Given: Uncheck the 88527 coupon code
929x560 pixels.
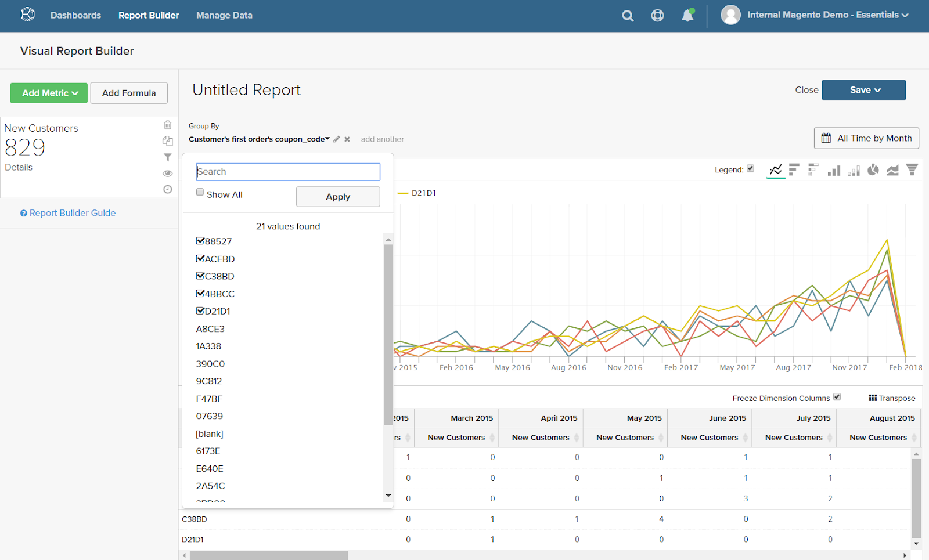Looking at the screenshot, I should (200, 241).
